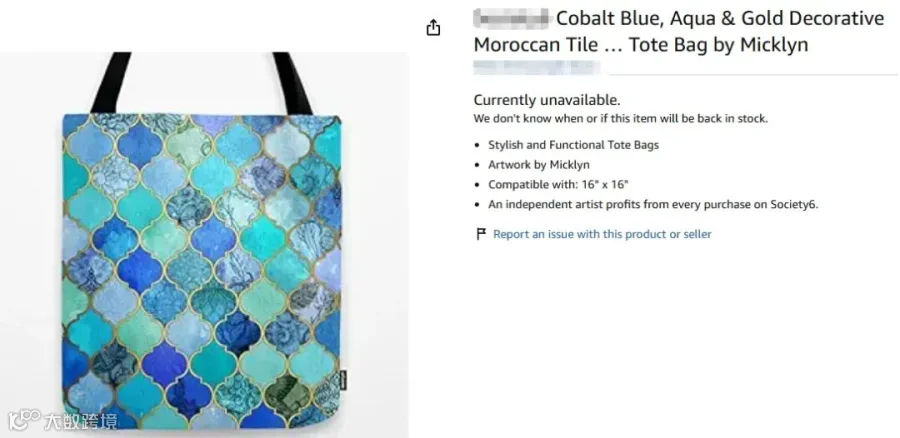The width and height of the screenshot is (900, 438).
Task: Click the blurred brand name before the title
Action: pos(511,18)
